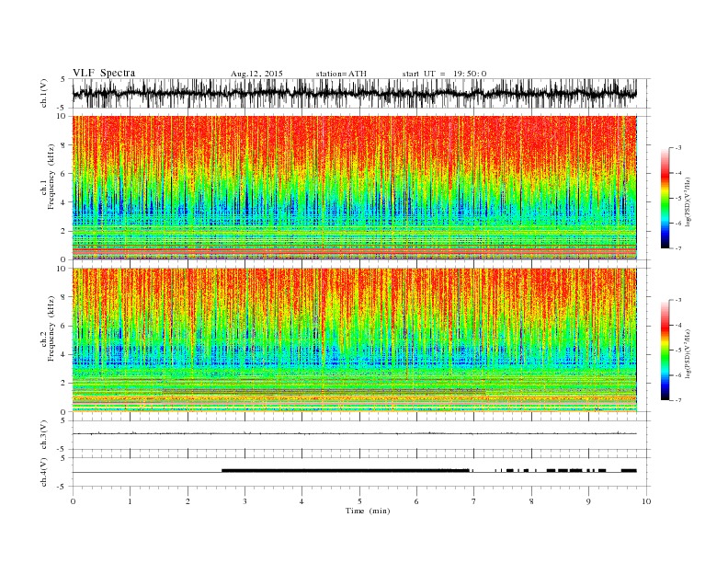Click the "-7" tick on ch.2 color bar

point(678,400)
